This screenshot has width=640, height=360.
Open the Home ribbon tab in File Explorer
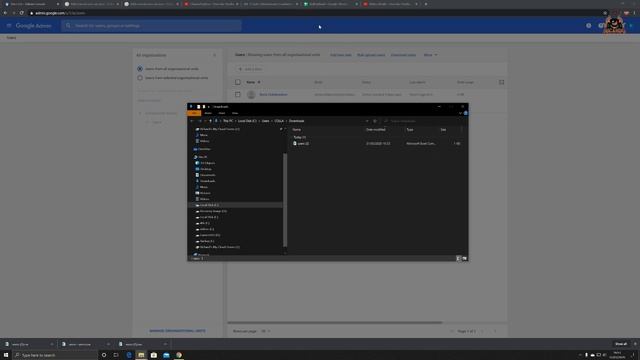click(x=208, y=113)
